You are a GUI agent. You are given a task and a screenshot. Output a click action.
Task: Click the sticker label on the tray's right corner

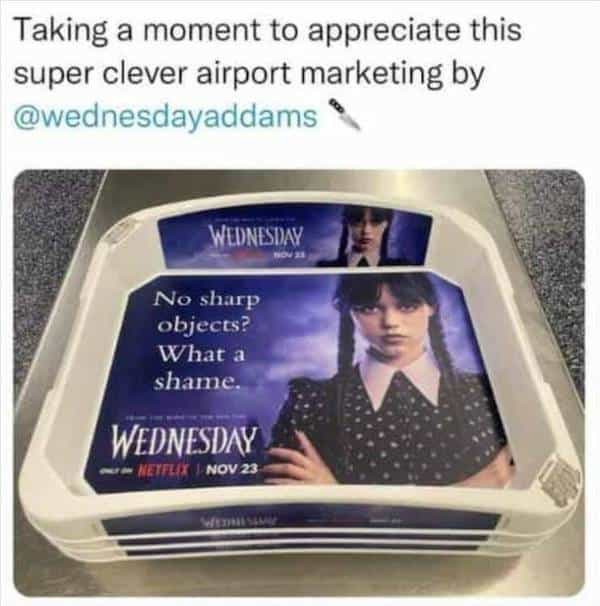[559, 481]
